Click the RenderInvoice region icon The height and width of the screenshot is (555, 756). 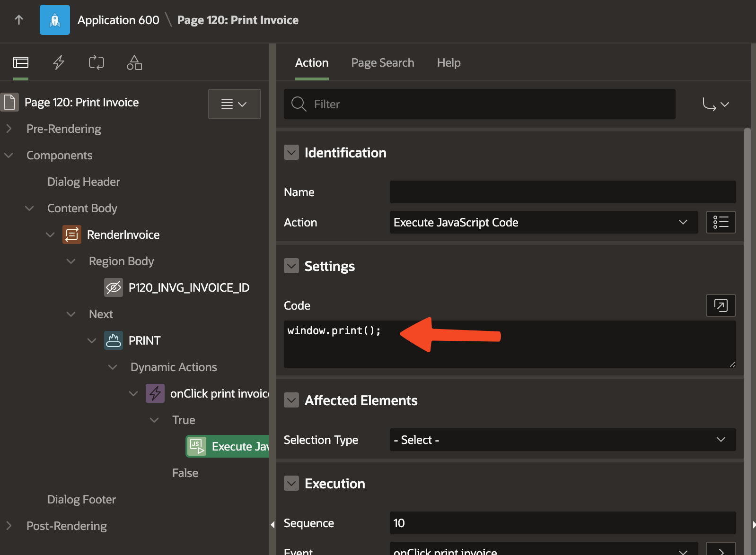(x=72, y=234)
